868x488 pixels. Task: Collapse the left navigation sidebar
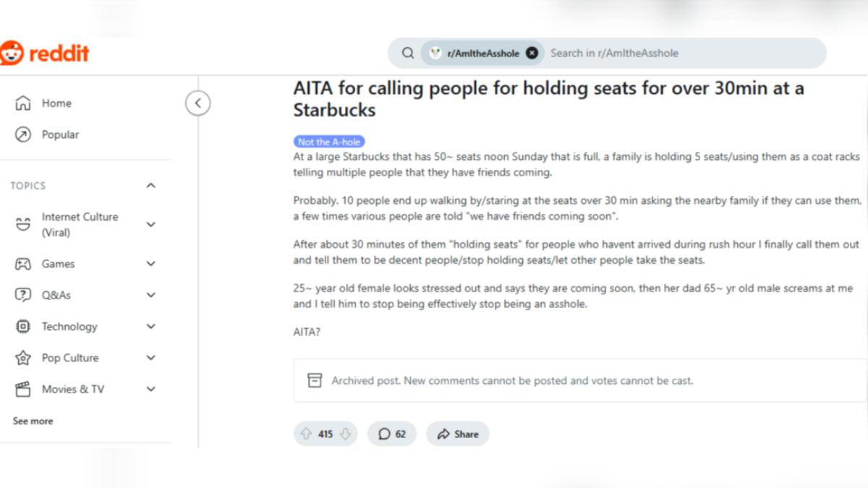(x=198, y=103)
